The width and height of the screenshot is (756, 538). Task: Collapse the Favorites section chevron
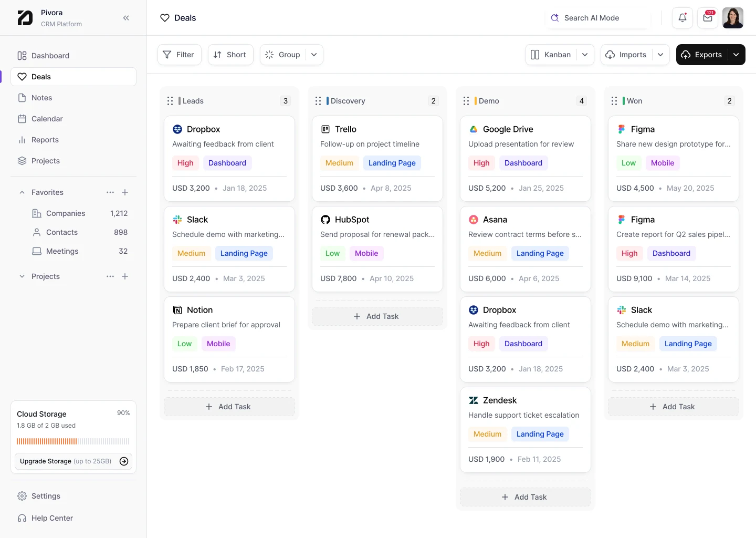[22, 192]
